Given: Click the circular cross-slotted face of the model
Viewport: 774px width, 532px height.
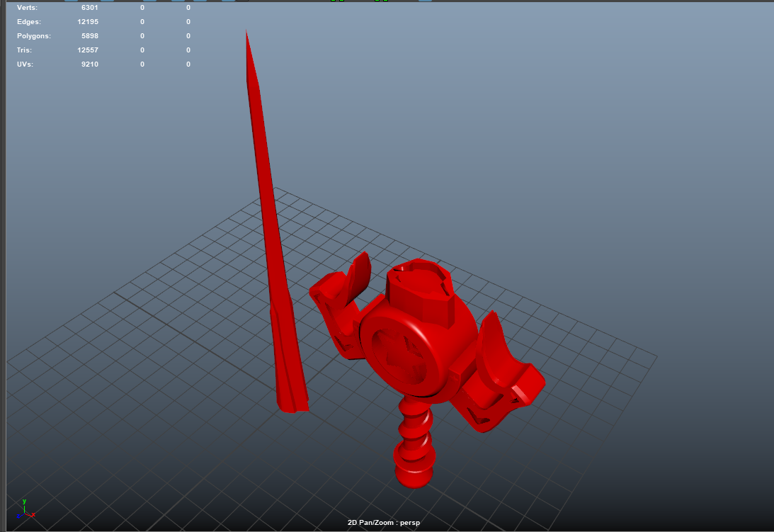Looking at the screenshot, I should point(400,356).
